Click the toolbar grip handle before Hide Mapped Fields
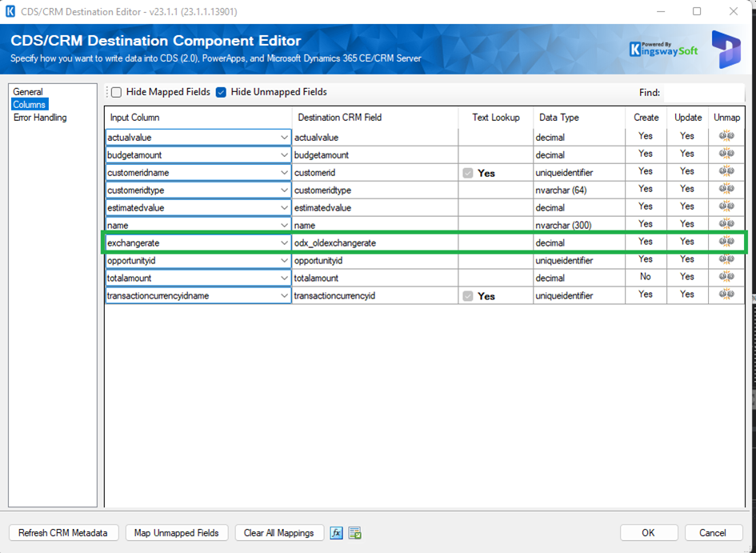The image size is (756, 553). coord(107,92)
